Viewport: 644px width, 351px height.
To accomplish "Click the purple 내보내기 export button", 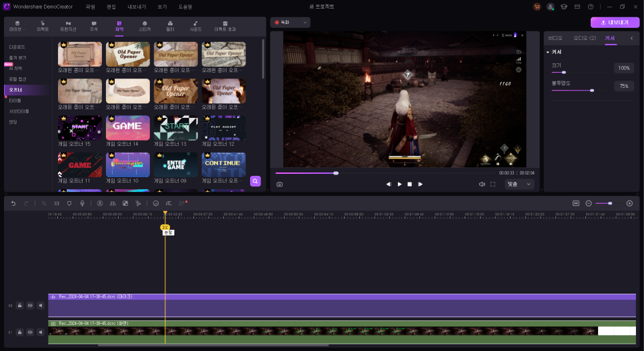I will pyautogui.click(x=615, y=23).
